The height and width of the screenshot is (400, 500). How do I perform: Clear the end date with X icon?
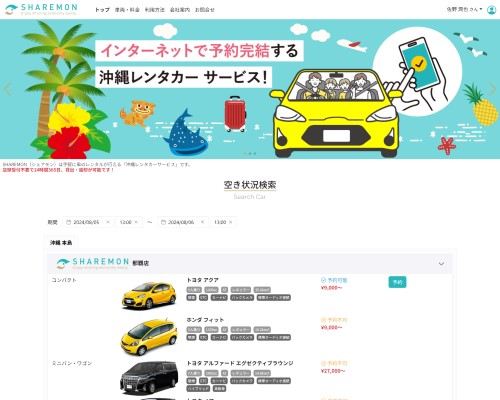tap(202, 222)
